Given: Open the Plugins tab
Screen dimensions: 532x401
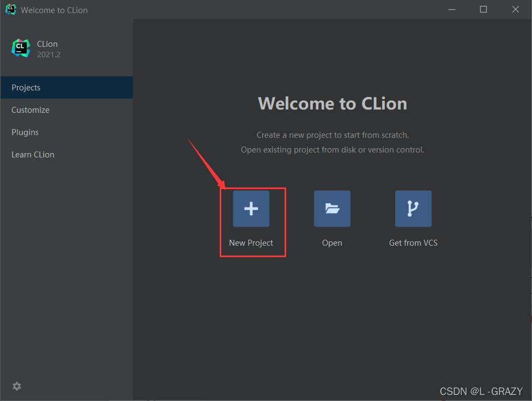Looking at the screenshot, I should coord(67,132).
